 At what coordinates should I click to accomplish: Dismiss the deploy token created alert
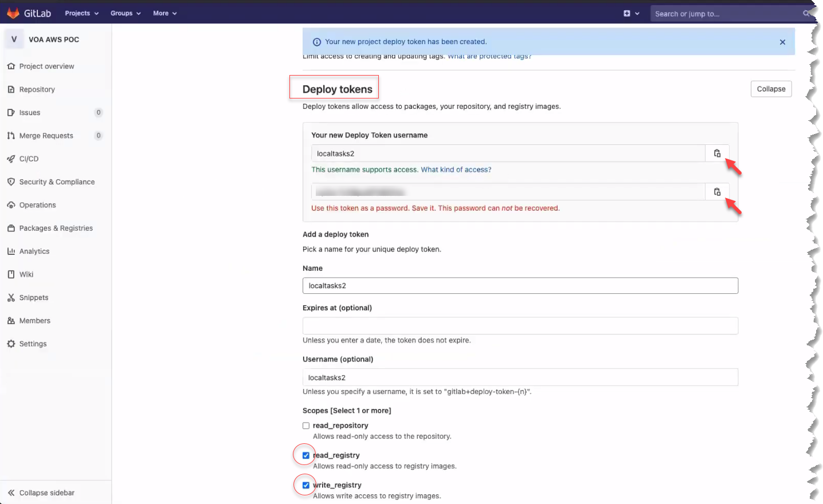[x=782, y=42]
